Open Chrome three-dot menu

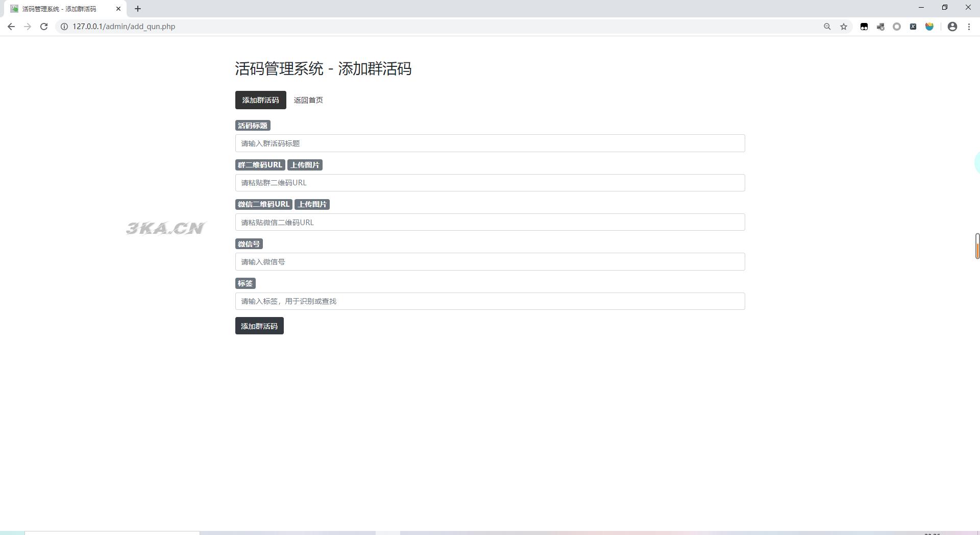point(969,27)
